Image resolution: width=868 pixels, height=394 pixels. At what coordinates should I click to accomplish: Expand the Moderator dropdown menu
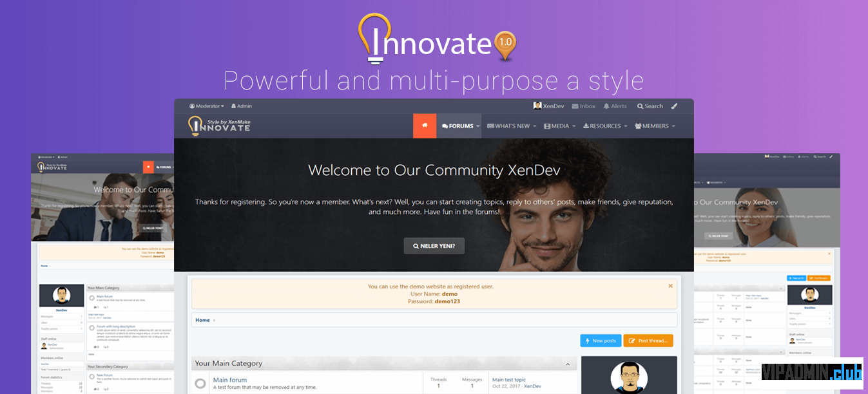(x=207, y=106)
